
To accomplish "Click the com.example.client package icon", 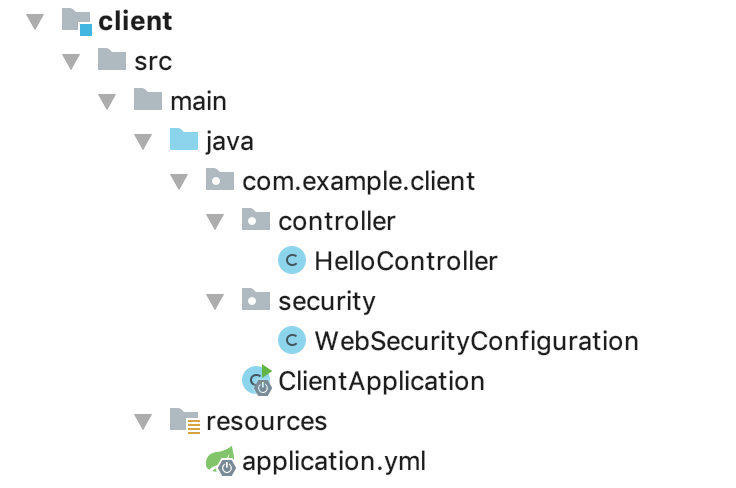I will pyautogui.click(x=220, y=180).
